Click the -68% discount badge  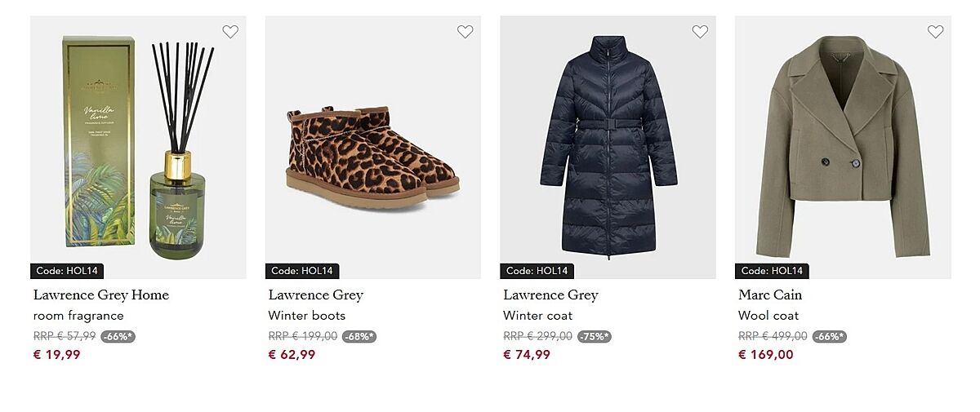(x=359, y=336)
